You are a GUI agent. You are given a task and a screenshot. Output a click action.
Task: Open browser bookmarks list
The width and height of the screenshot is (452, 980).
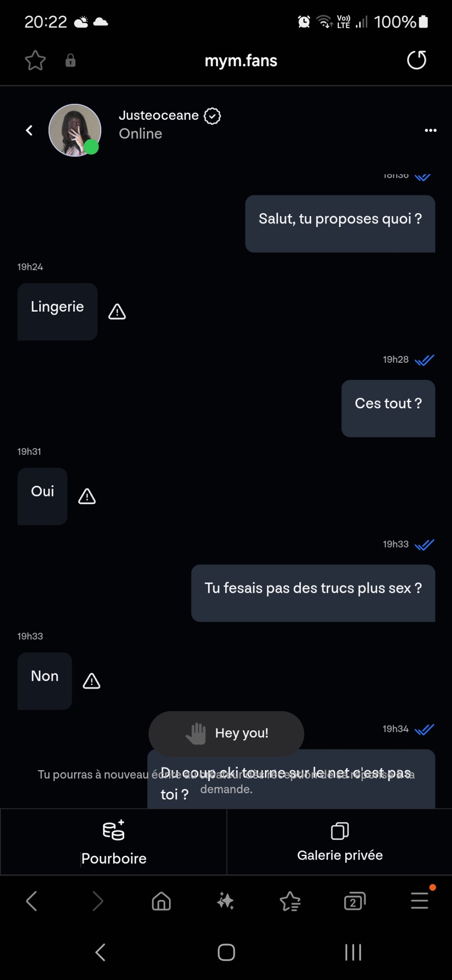tap(290, 901)
